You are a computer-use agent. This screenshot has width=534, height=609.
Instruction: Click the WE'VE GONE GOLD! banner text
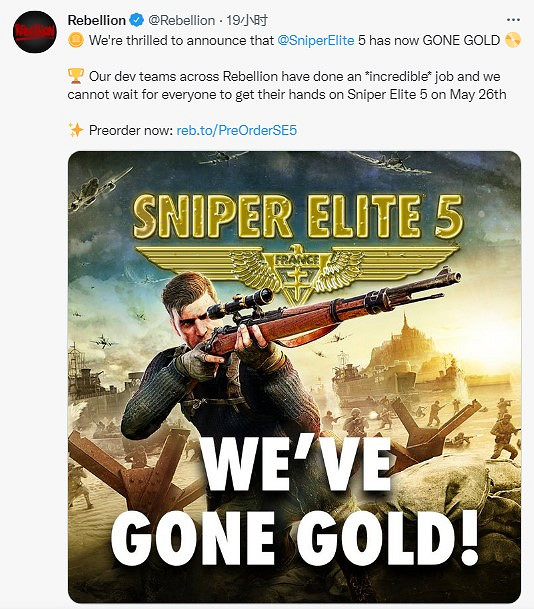294,501
